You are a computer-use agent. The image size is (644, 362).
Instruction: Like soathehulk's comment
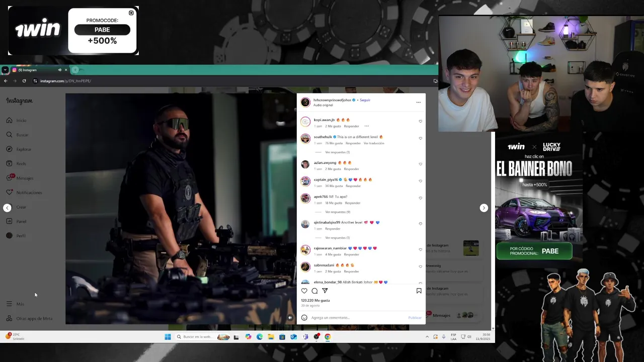coord(420,138)
